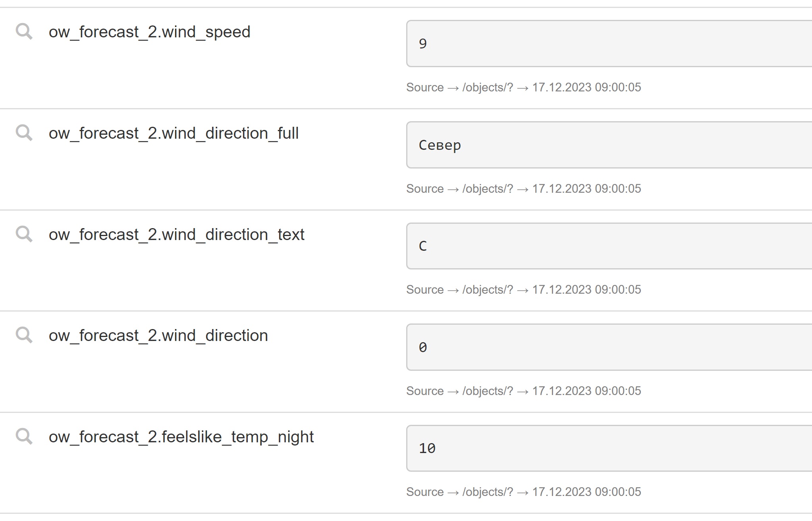Viewport: 812px width, 521px height.
Task: Click the magnifier icon beside wind_direction_text
Action: click(x=24, y=234)
